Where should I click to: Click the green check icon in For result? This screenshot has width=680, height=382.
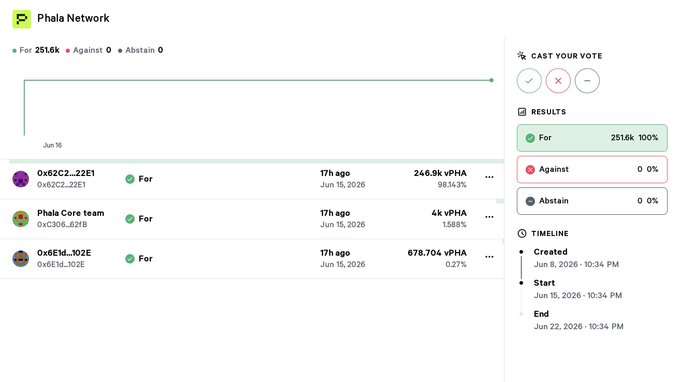click(x=530, y=138)
